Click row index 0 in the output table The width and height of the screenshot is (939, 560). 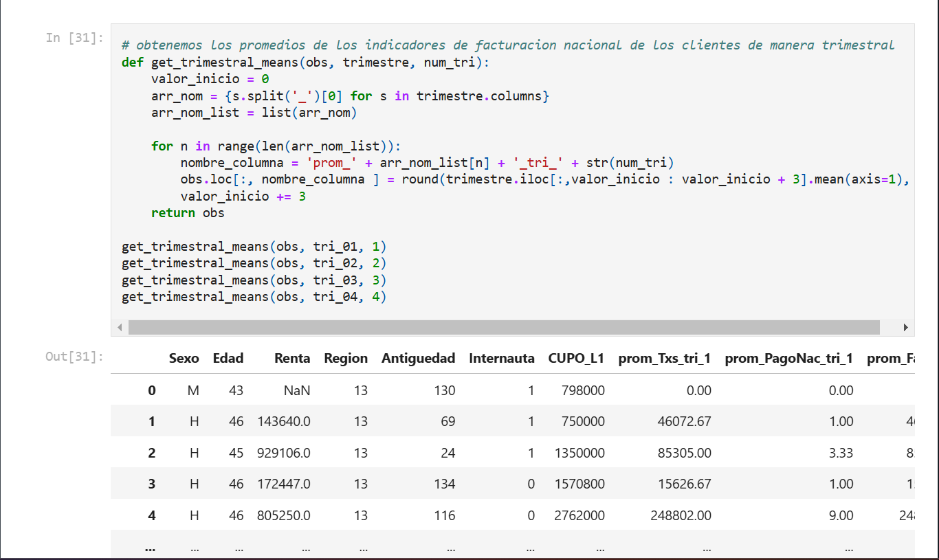pyautogui.click(x=151, y=390)
